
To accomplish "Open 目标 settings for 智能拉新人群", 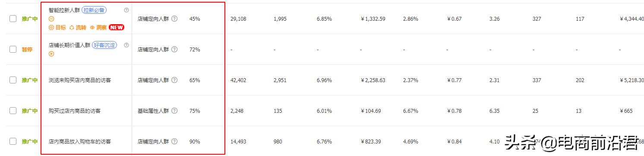I will point(57,27).
